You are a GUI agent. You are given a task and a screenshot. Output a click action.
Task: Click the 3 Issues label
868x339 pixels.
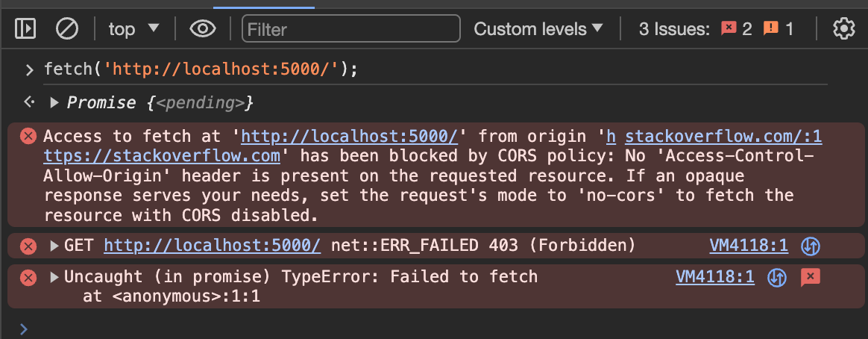point(674,29)
